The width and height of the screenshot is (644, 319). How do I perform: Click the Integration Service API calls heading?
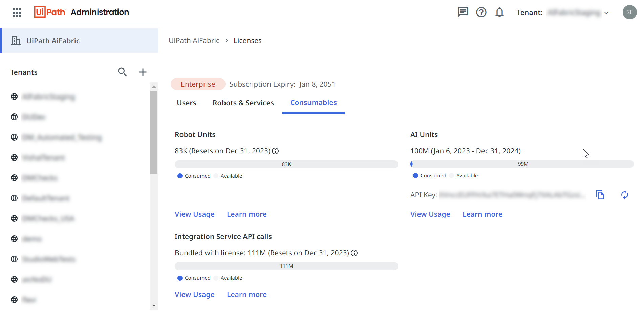point(223,237)
